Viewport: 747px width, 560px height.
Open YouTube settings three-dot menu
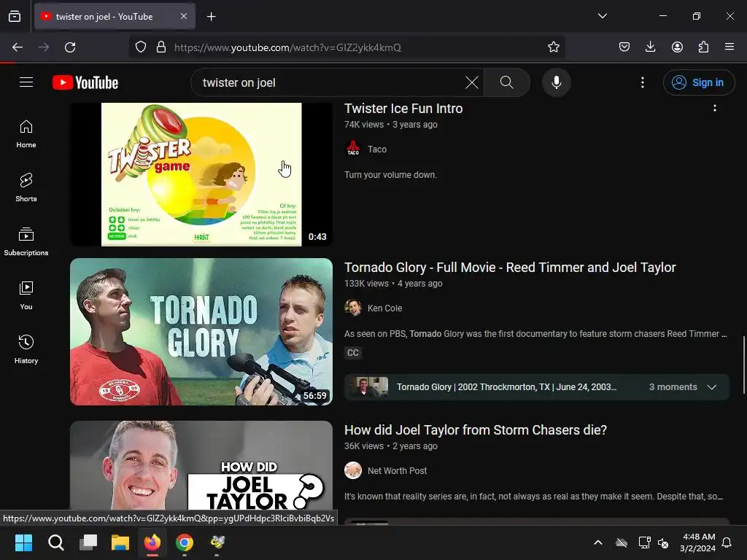point(642,82)
